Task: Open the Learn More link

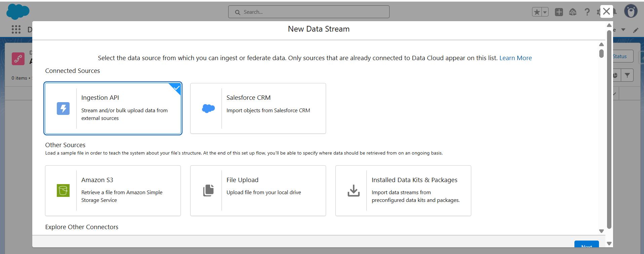Action: coord(515,58)
